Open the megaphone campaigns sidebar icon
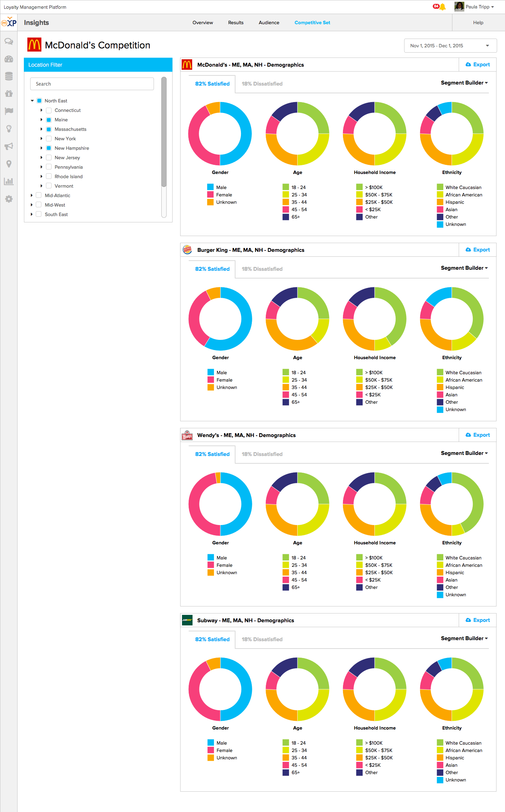505x812 pixels. pyautogui.click(x=9, y=146)
